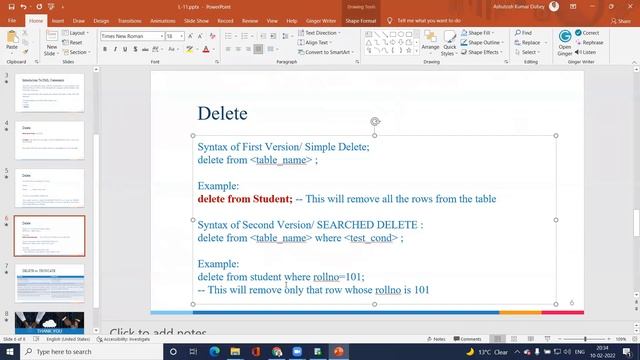The height and width of the screenshot is (360, 640).
Task: Toggle bullet list
Action: click(x=228, y=36)
